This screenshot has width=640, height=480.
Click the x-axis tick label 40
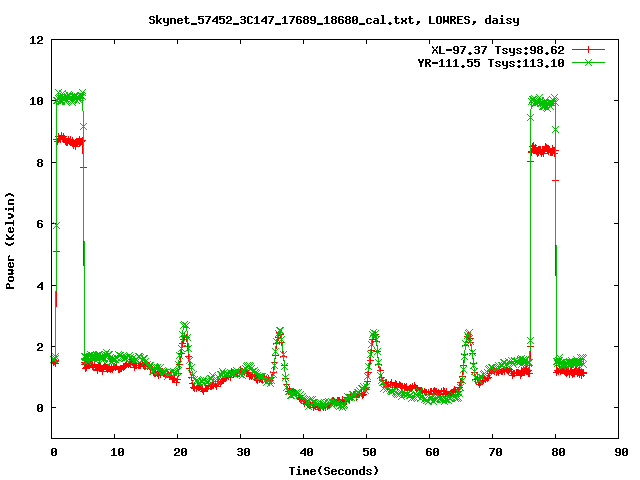306,452
